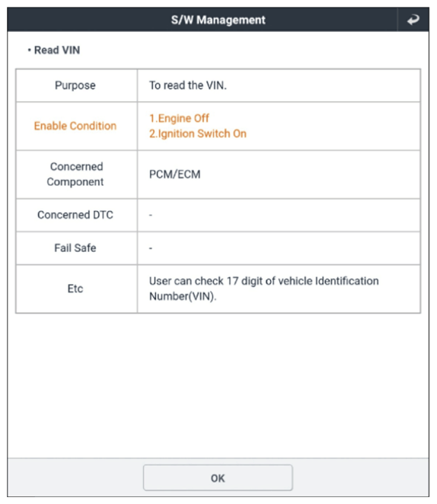Click the dash value in Concerned DTC row
Screen dimensions: 437x504
tap(151, 215)
